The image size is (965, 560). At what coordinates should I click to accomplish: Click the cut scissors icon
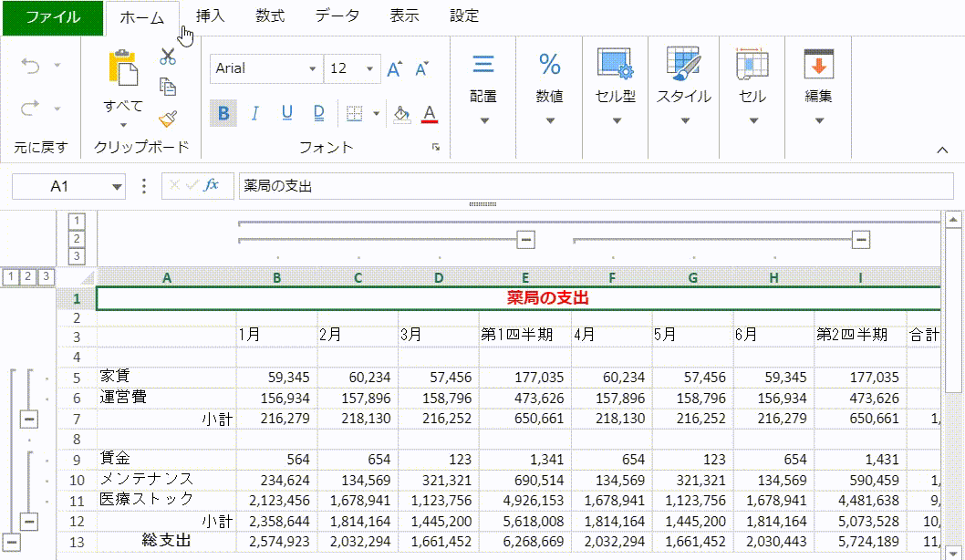pyautogui.click(x=168, y=57)
